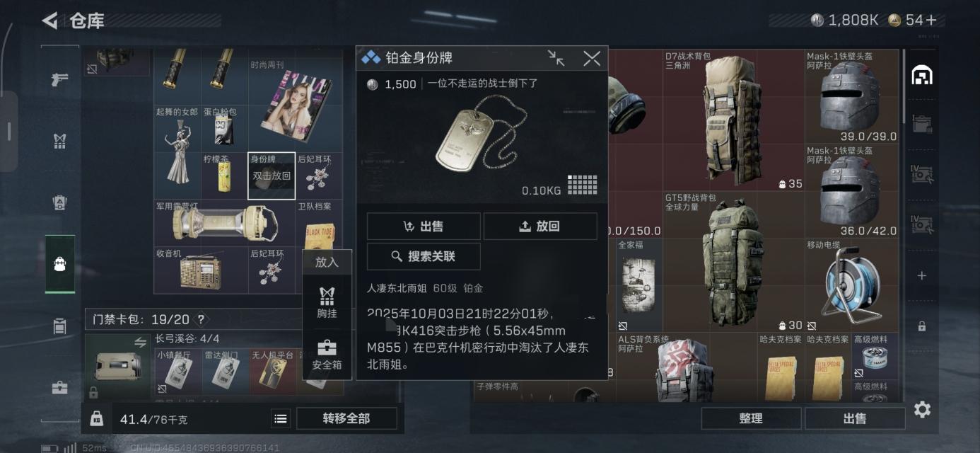Image resolution: width=980 pixels, height=453 pixels.
Task: Open the safe box category in left sidebar
Action: click(60, 387)
